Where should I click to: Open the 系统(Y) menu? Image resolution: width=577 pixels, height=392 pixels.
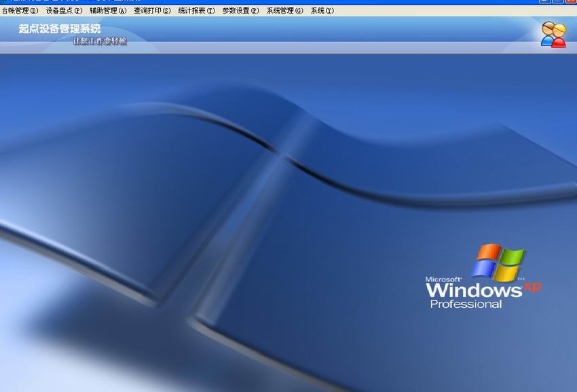pos(322,11)
